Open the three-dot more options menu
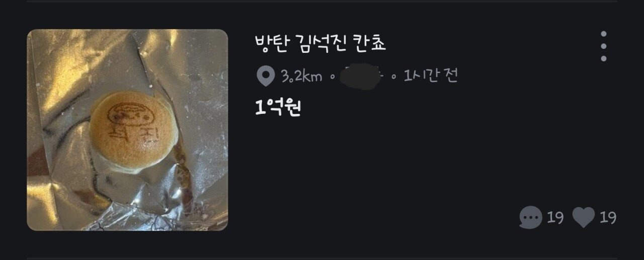Screen dimensions: 644x260 pyautogui.click(x=603, y=46)
